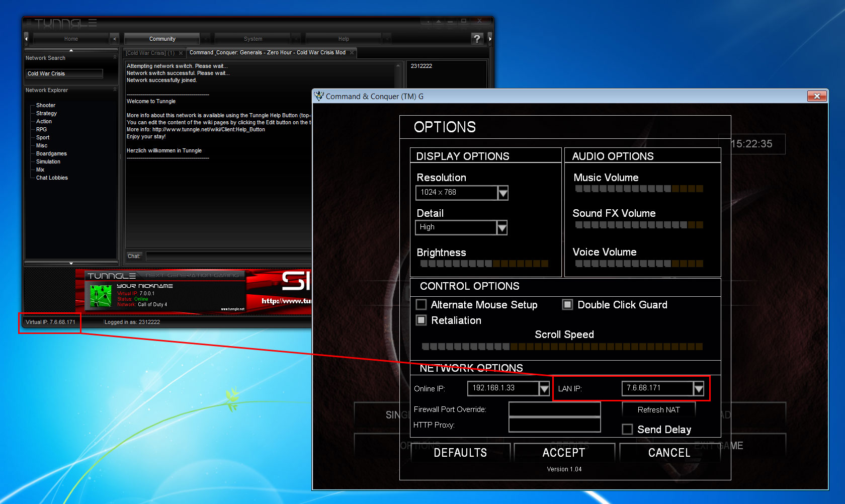Click the Refresh NAT button
This screenshot has width=845, height=504.
(659, 410)
